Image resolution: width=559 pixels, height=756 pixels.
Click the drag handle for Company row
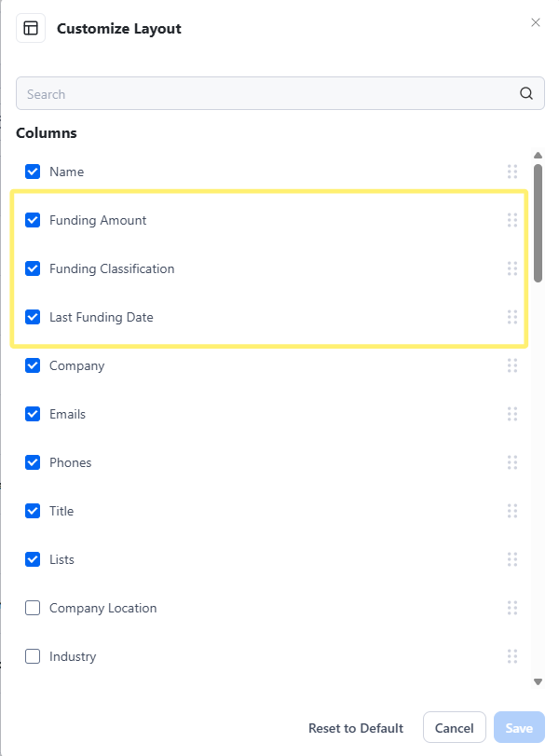coord(512,365)
